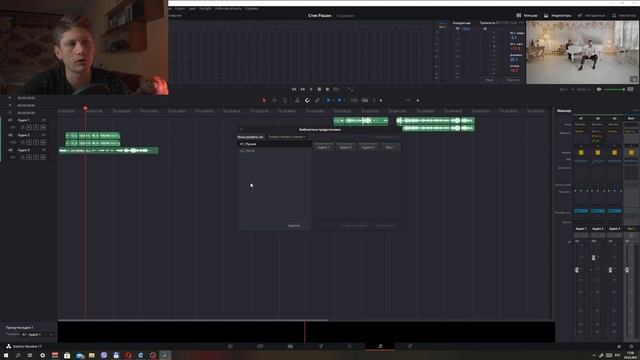The width and height of the screenshot is (640, 360).
Task: Mute track A2 with M button
Action: (43, 142)
